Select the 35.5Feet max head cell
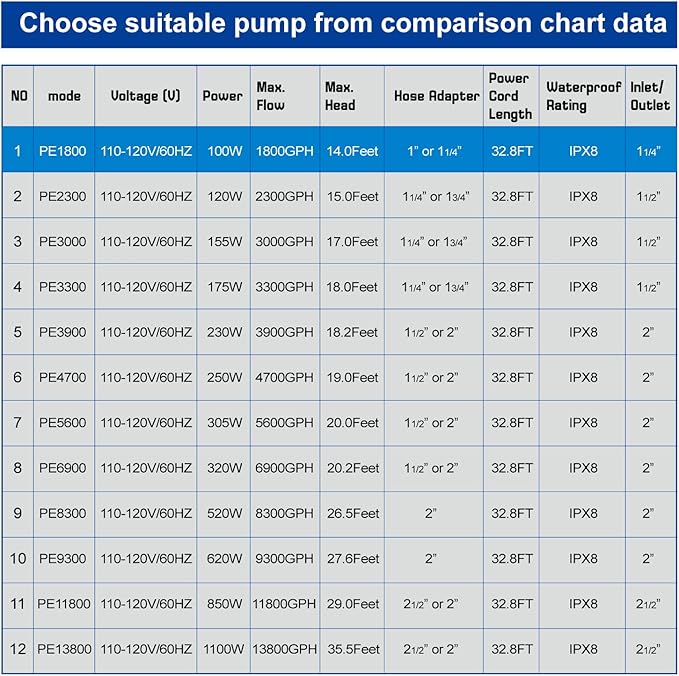Viewport: 679px width, 676px height. (x=352, y=649)
